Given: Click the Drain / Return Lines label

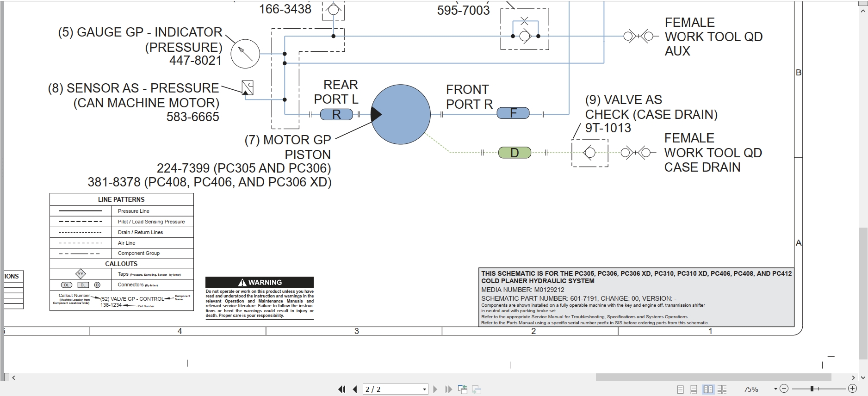Looking at the screenshot, I should [140, 232].
